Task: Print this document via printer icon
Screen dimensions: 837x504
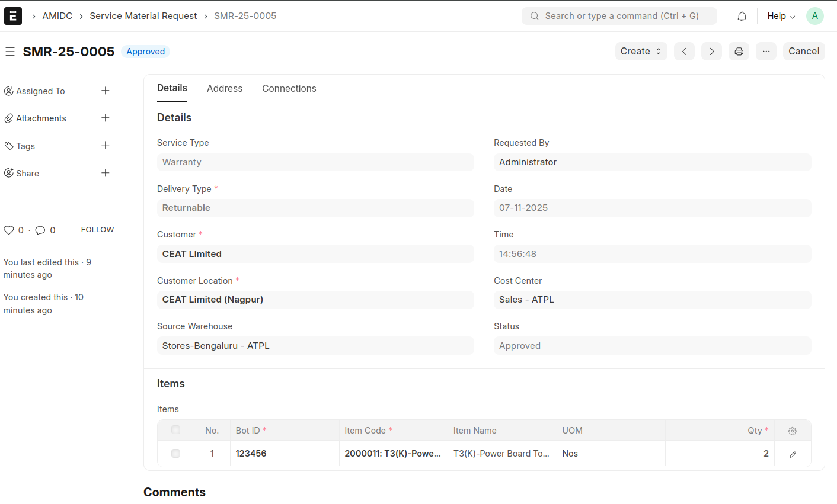Action: pyautogui.click(x=739, y=52)
